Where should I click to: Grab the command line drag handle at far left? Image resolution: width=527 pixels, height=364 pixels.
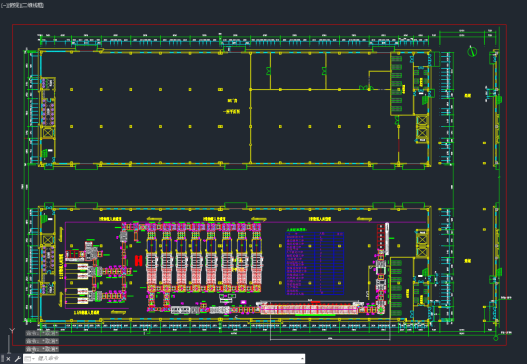[x=2, y=359]
